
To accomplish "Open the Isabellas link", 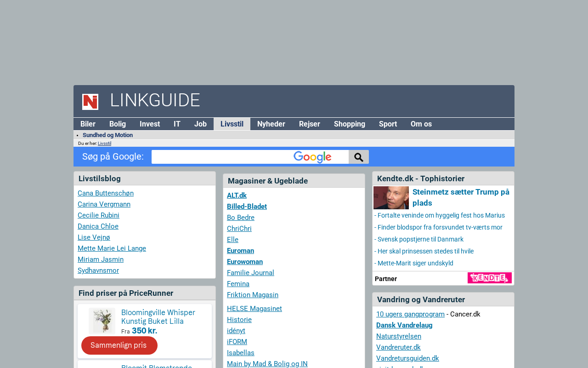I will 241,353.
